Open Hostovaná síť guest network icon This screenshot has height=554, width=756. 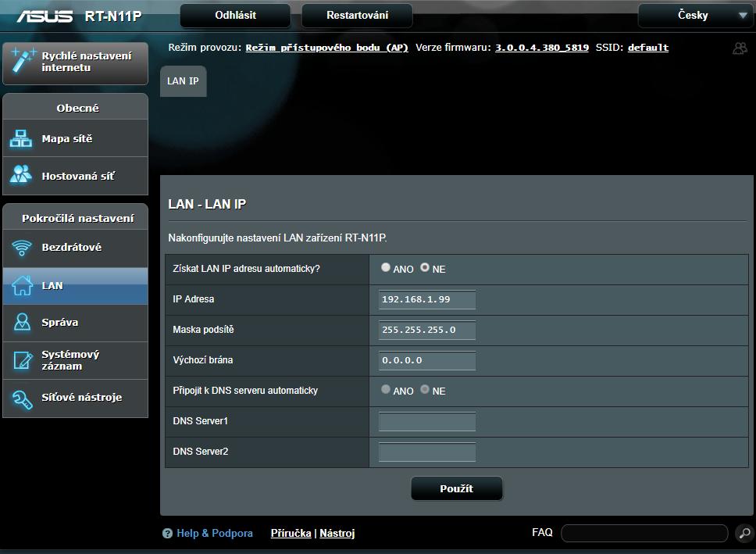pyautogui.click(x=21, y=175)
